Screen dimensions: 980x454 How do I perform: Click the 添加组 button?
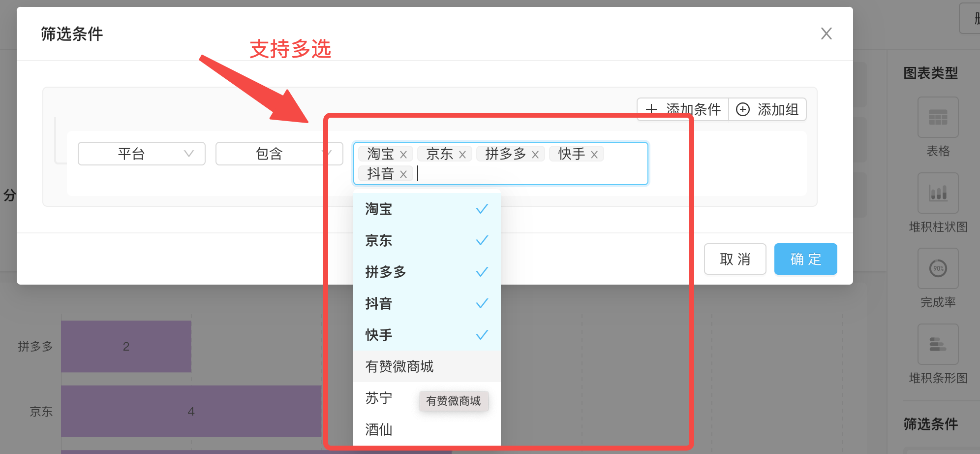[767, 109]
